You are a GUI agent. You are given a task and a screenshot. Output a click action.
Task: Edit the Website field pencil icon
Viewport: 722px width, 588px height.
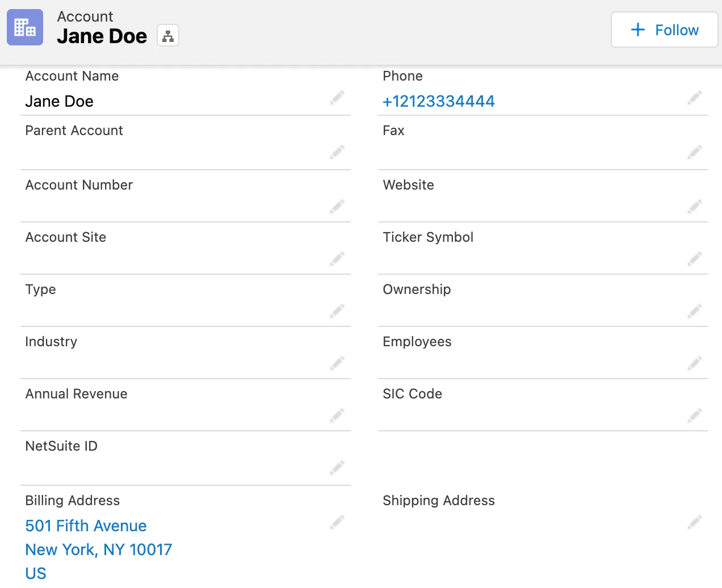point(694,207)
